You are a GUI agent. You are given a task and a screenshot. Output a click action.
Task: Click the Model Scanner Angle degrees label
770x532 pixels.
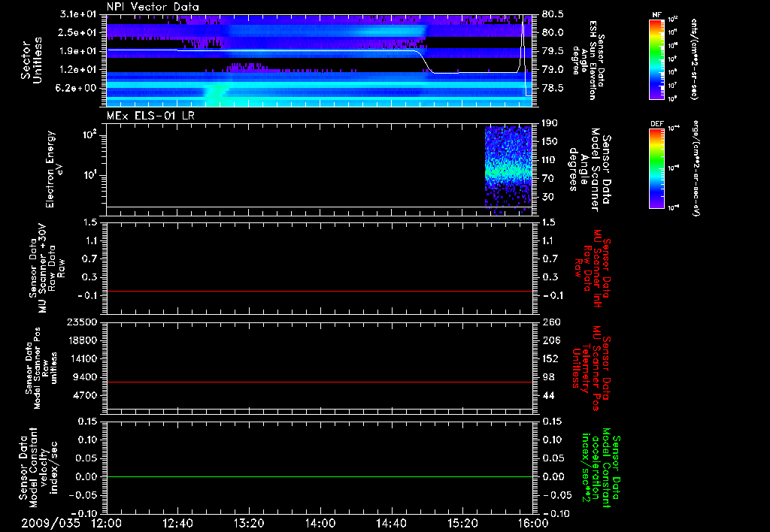pos(590,170)
